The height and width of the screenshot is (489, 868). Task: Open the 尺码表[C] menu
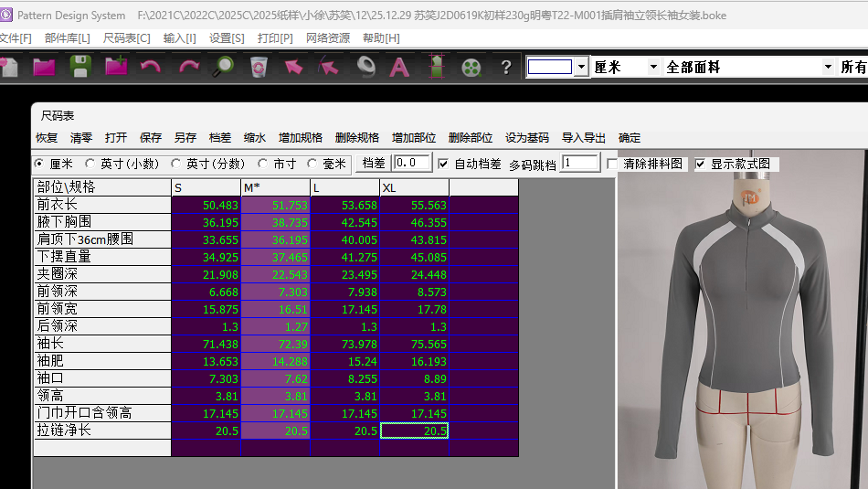click(x=126, y=38)
